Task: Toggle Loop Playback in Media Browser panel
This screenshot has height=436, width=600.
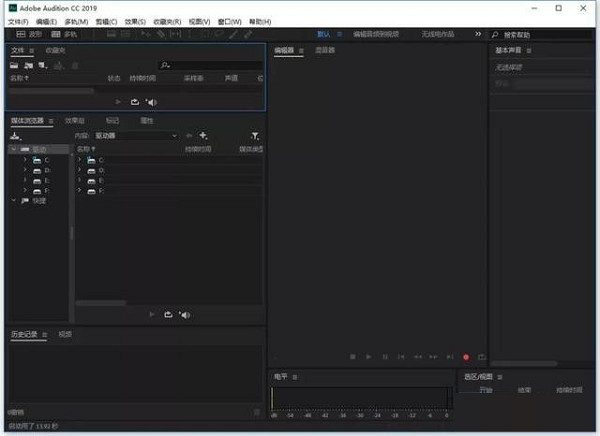Action: [x=168, y=315]
